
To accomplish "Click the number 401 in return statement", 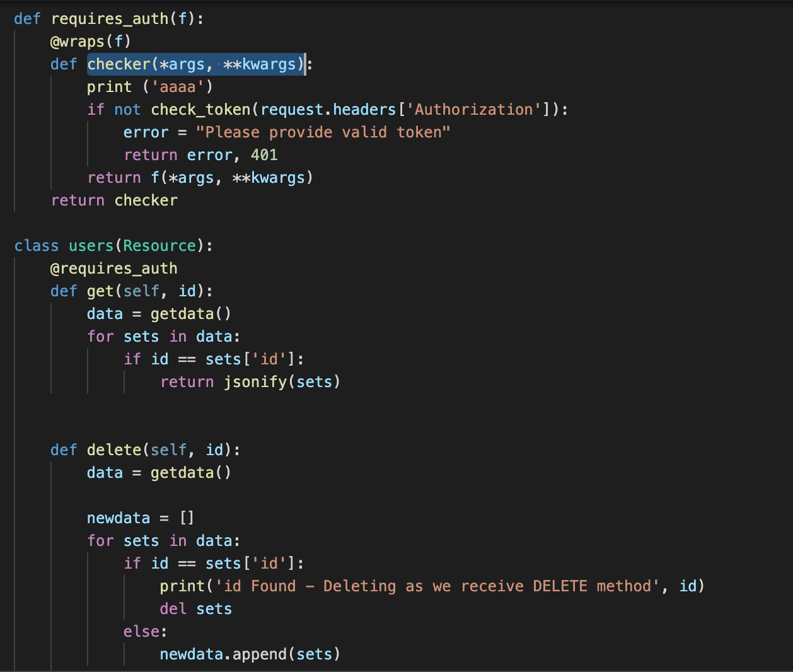I will [264, 155].
